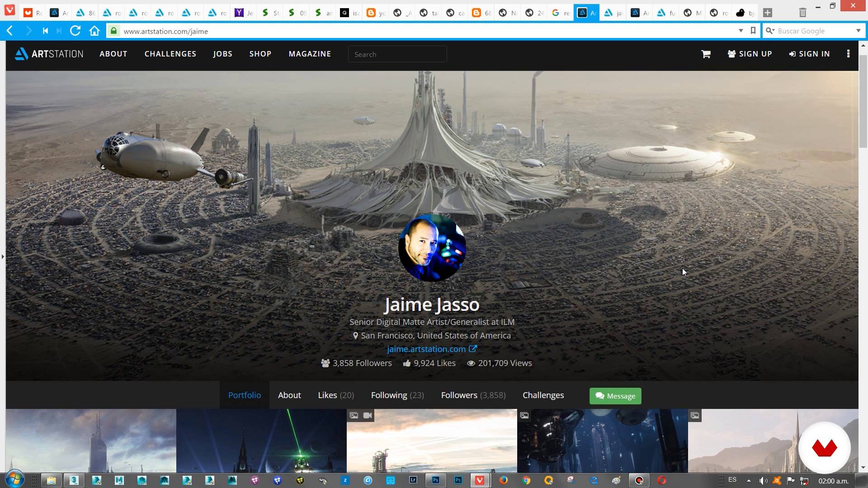Open the CHALLENGES menu item

170,54
